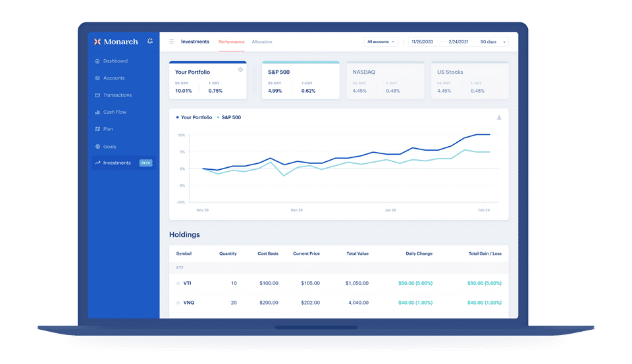Click the BETA badge next to Investments

pyautogui.click(x=145, y=163)
